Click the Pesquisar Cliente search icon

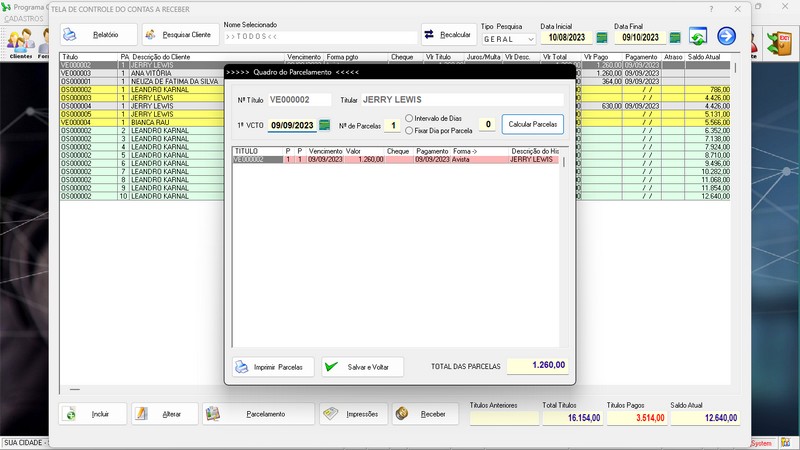point(150,35)
